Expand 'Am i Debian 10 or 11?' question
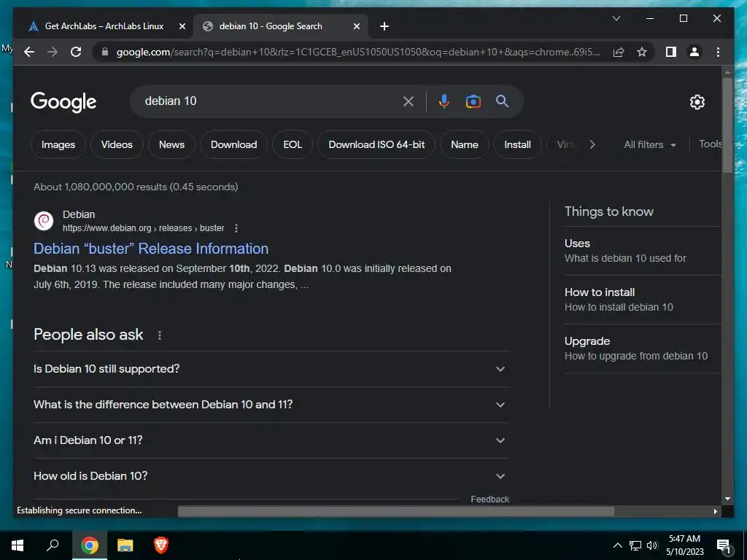 pos(271,440)
